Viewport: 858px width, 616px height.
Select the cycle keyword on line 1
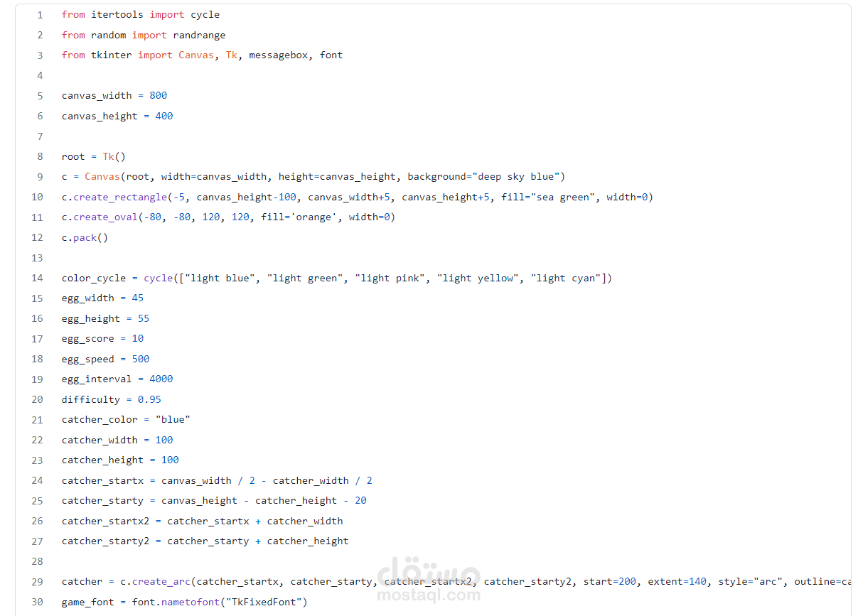pyautogui.click(x=205, y=14)
